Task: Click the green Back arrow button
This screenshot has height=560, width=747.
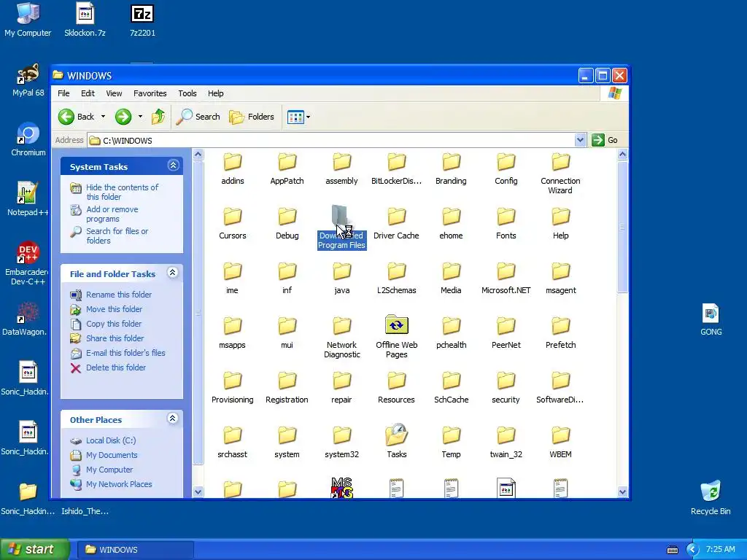Action: 66,117
